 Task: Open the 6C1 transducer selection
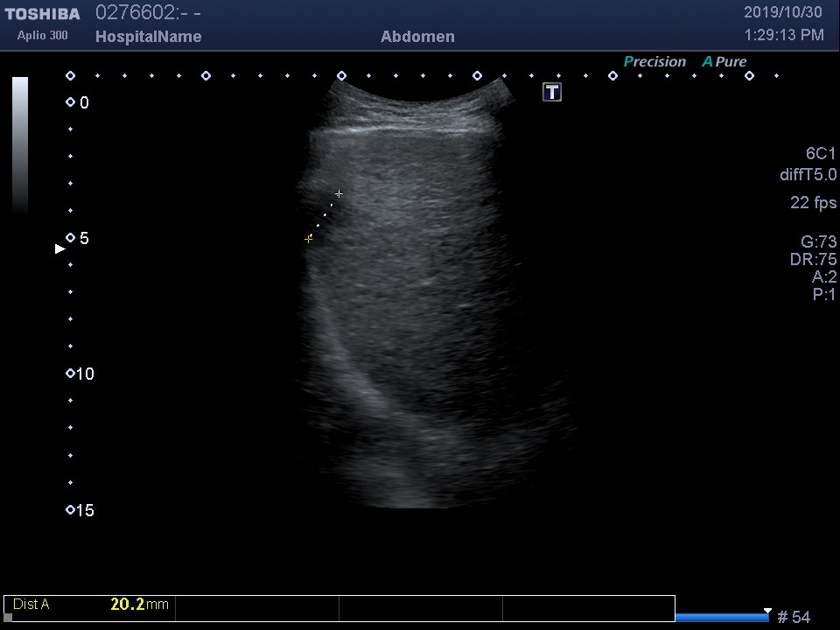(x=821, y=154)
